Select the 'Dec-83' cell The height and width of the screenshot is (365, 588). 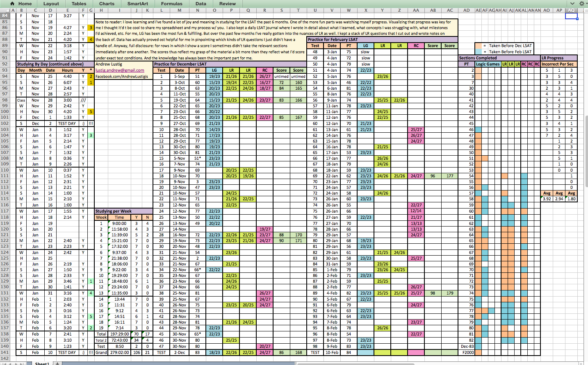[x=466, y=346]
